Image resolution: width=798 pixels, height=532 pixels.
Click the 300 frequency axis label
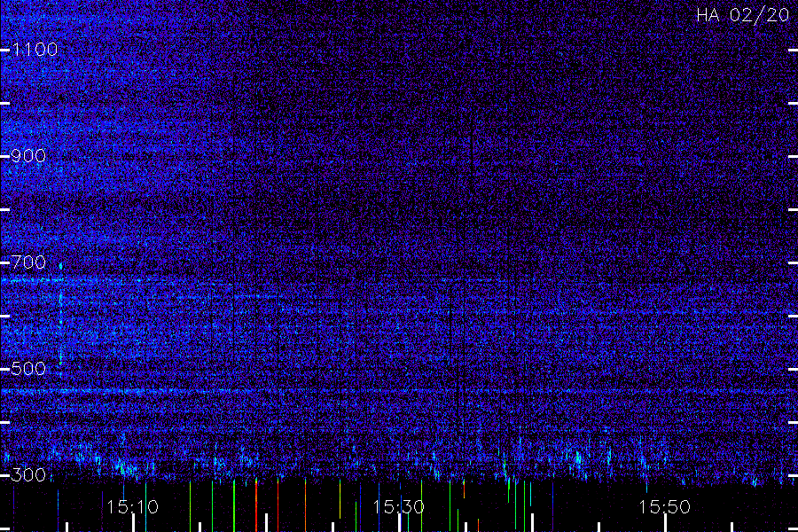click(x=28, y=475)
